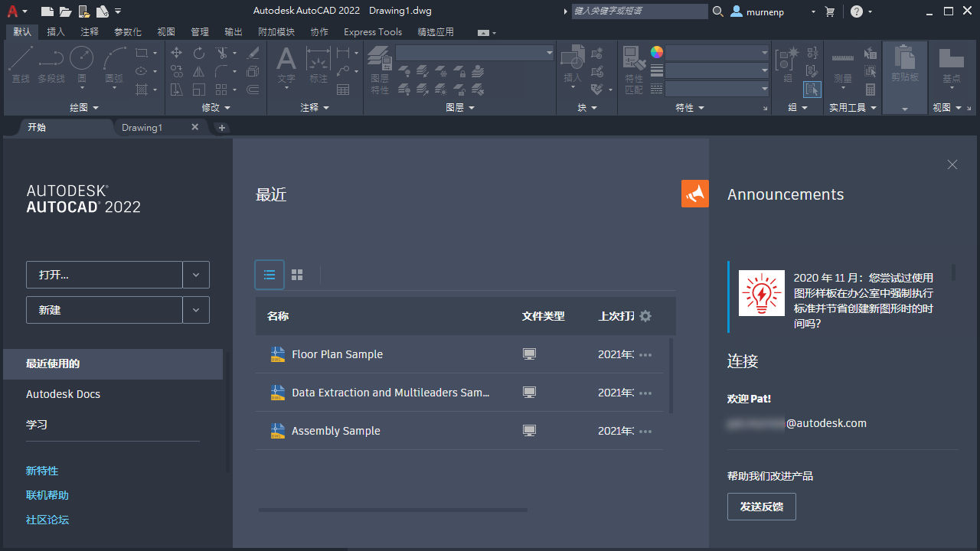Viewport: 980px width, 551px height.
Task: Open the Express Tools tab
Action: (373, 31)
